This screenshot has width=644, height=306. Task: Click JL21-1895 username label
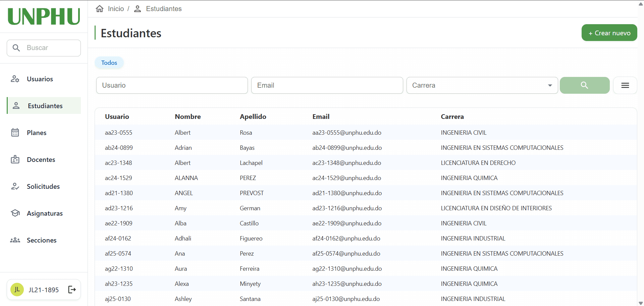point(44,290)
